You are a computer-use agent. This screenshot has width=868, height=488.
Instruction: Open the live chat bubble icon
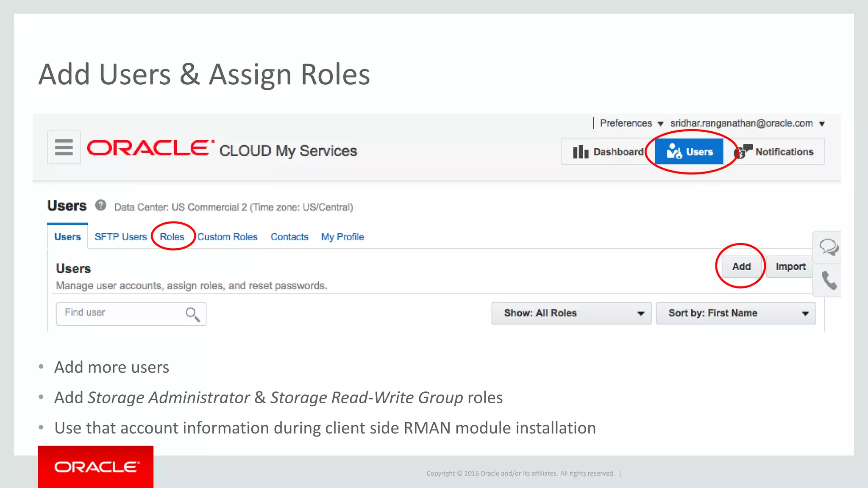coord(828,247)
